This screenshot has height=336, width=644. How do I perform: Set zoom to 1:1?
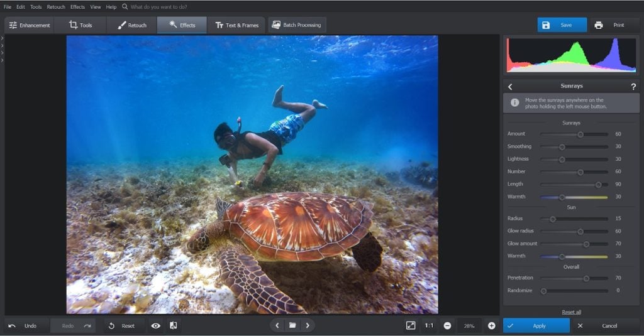coord(429,325)
